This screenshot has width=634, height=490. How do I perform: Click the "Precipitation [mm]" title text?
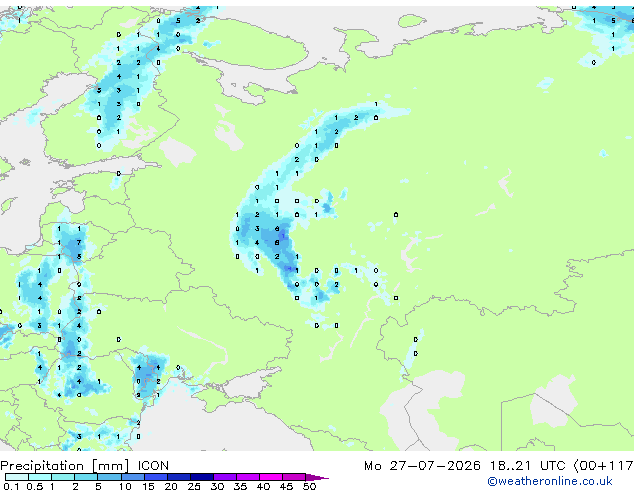point(64,466)
